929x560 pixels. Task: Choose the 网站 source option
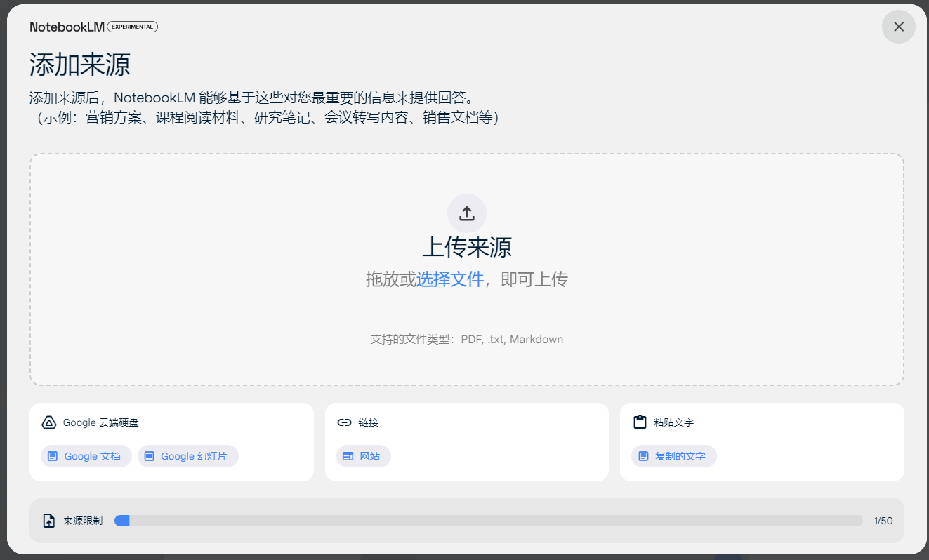point(364,456)
